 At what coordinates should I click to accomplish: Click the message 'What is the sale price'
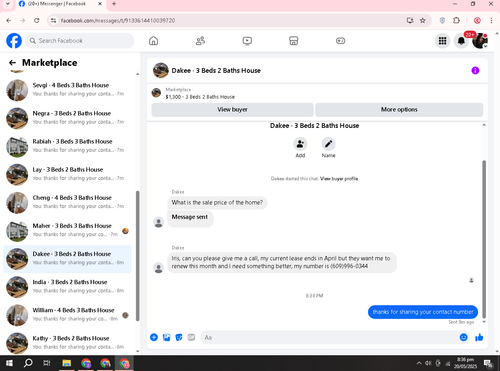tap(217, 203)
